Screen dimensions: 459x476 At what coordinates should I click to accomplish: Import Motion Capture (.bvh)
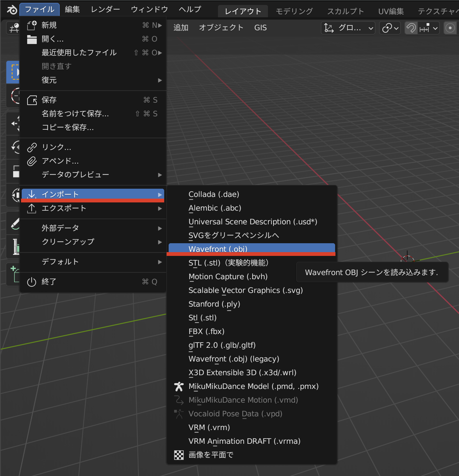click(252, 277)
